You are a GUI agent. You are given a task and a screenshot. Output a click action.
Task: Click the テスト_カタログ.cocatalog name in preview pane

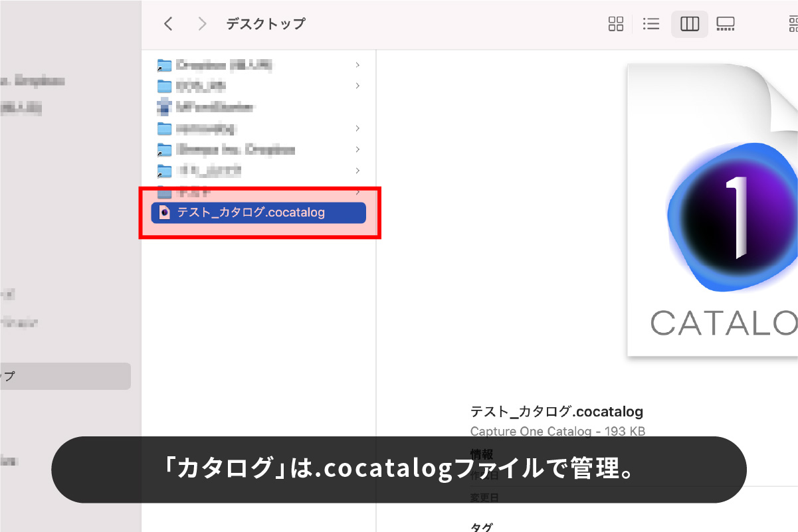557,412
